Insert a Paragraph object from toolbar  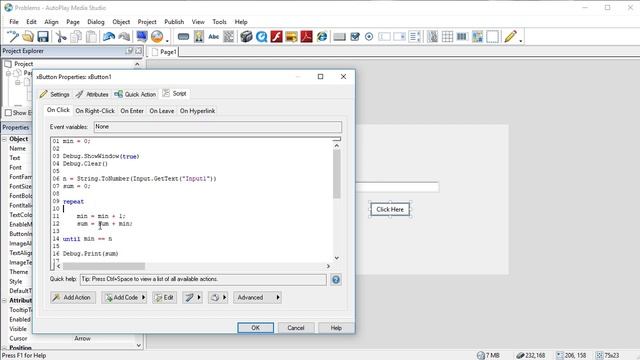229,37
